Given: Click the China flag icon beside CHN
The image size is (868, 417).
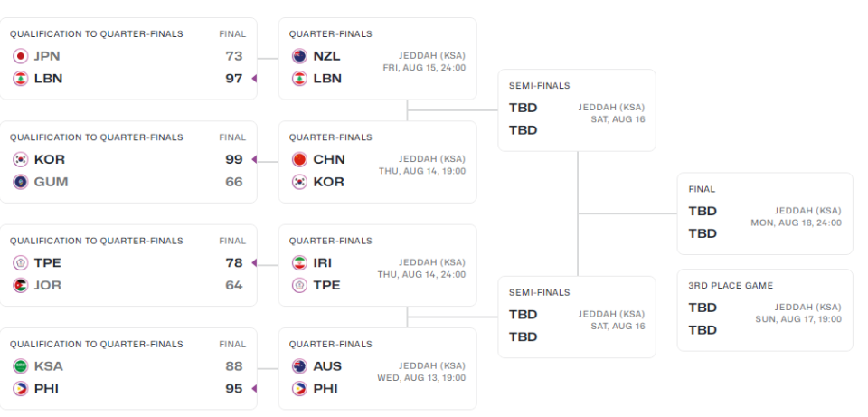Looking at the screenshot, I should point(299,159).
